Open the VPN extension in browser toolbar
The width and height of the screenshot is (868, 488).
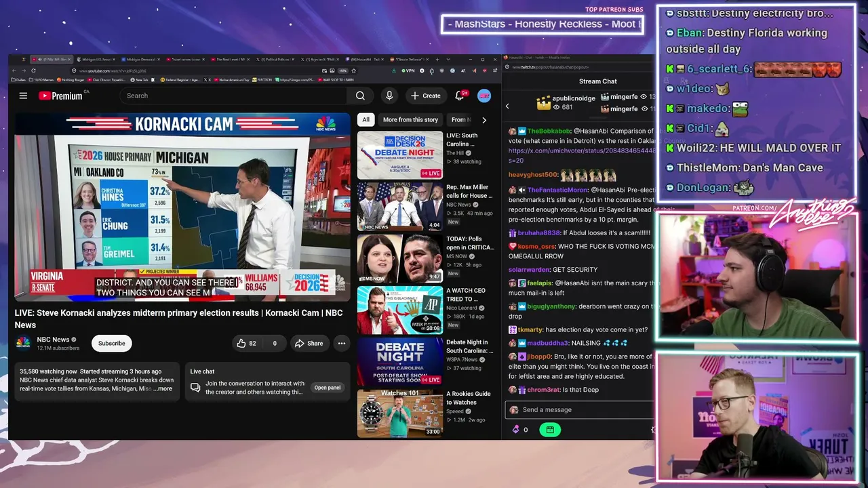408,70
